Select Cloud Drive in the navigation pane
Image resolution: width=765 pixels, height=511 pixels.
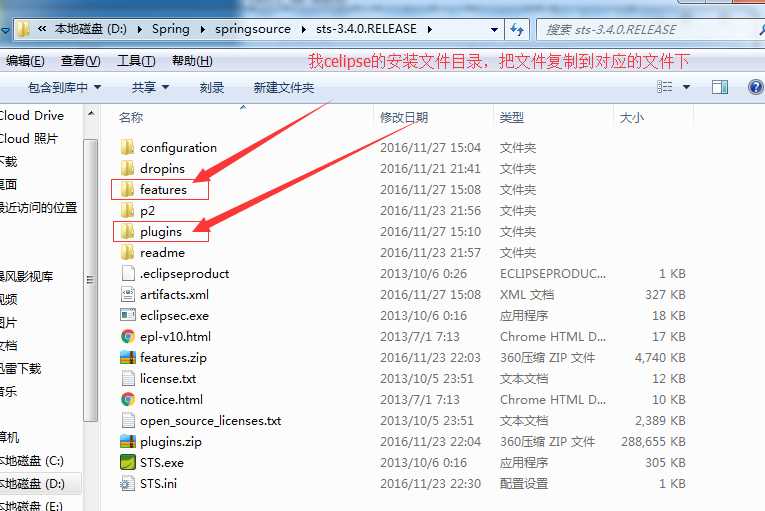32,116
